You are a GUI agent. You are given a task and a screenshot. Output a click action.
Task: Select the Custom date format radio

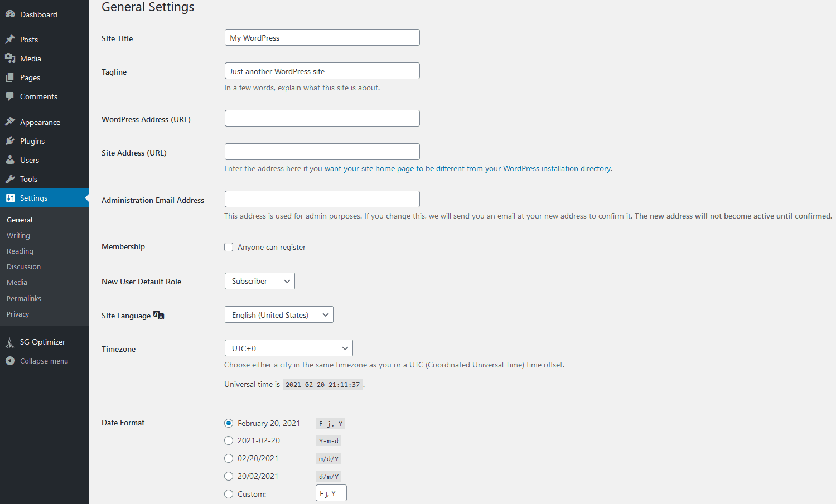tap(229, 494)
